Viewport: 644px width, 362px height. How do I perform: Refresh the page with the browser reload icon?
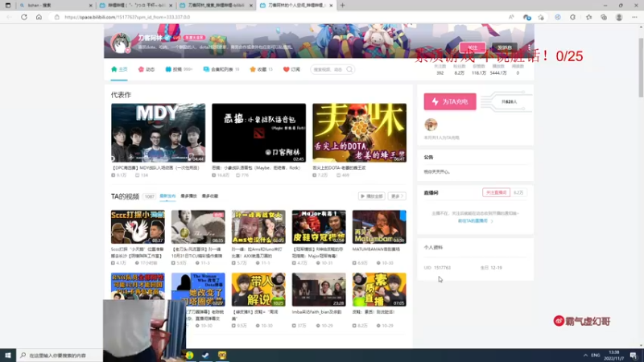point(24,17)
